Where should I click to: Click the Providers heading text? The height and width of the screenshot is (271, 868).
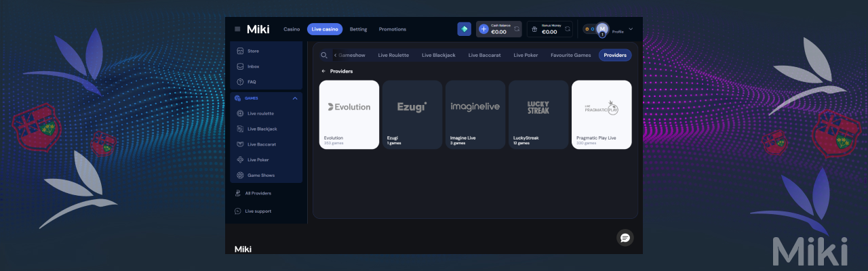tap(341, 71)
